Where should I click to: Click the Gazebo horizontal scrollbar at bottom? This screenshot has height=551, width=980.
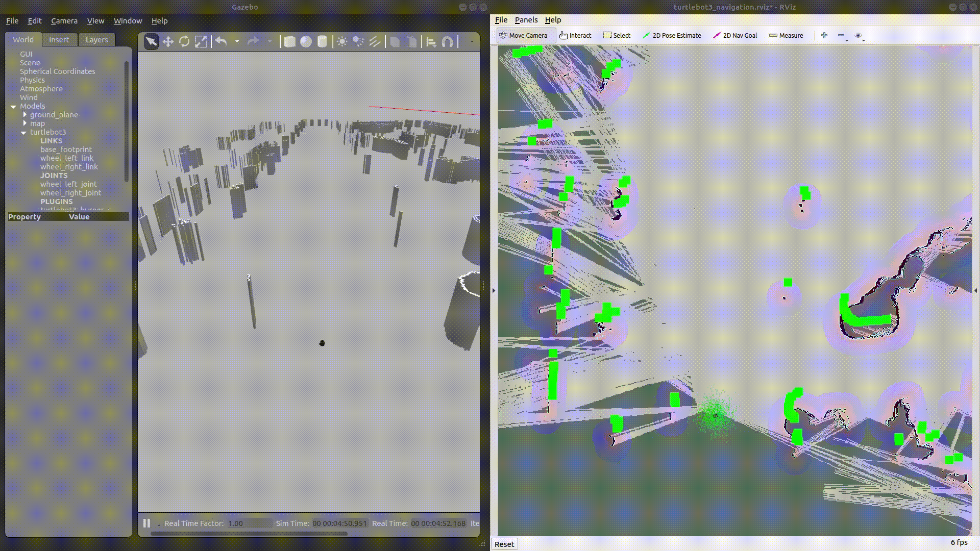249,534
